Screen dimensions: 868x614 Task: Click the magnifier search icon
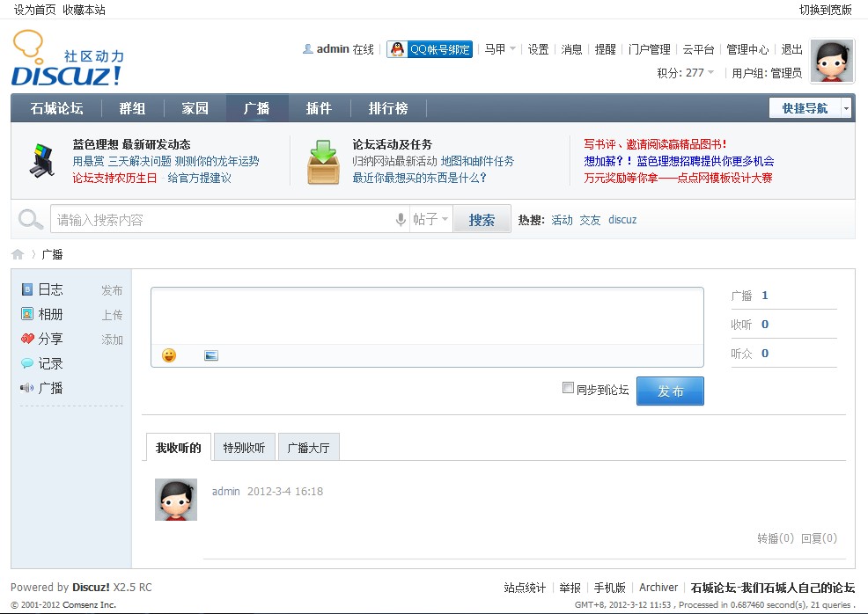pyautogui.click(x=30, y=220)
